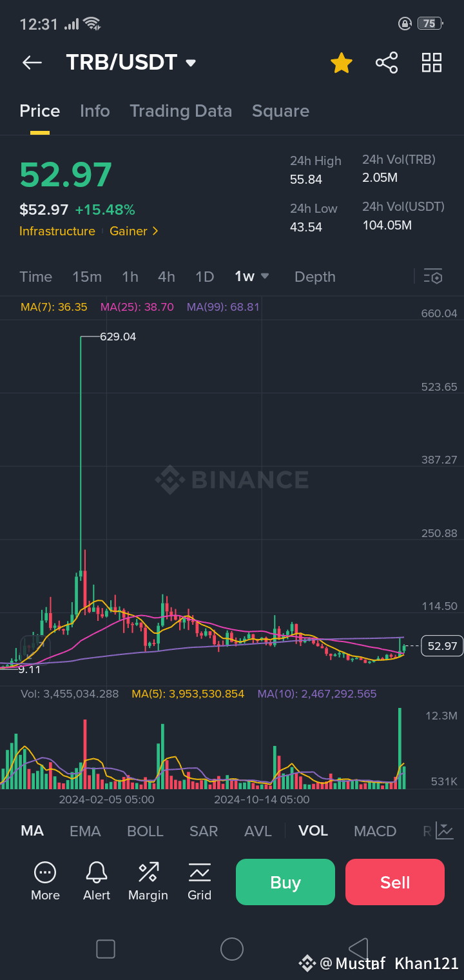The height and width of the screenshot is (980, 464).
Task: Tap the red Sell button
Action: pyautogui.click(x=395, y=882)
